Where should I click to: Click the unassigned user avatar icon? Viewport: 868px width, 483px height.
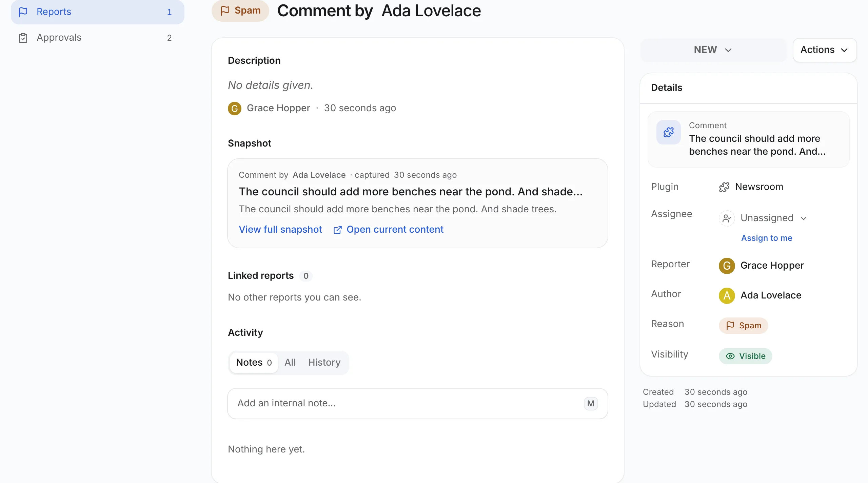point(727,218)
